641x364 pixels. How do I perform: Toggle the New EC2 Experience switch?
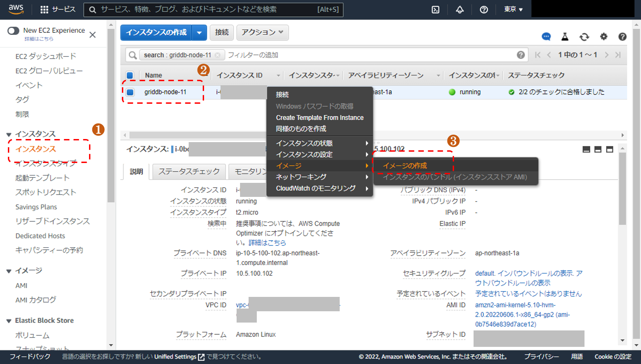13,31
